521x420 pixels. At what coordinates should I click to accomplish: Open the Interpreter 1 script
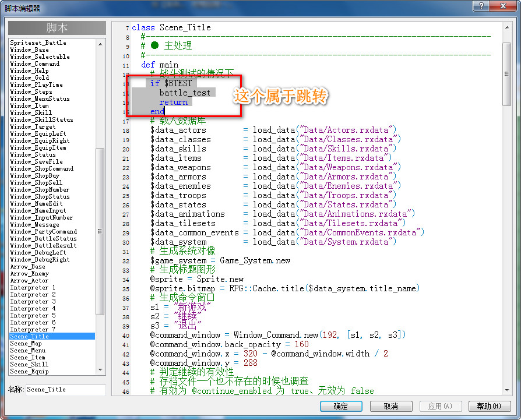(x=33, y=288)
